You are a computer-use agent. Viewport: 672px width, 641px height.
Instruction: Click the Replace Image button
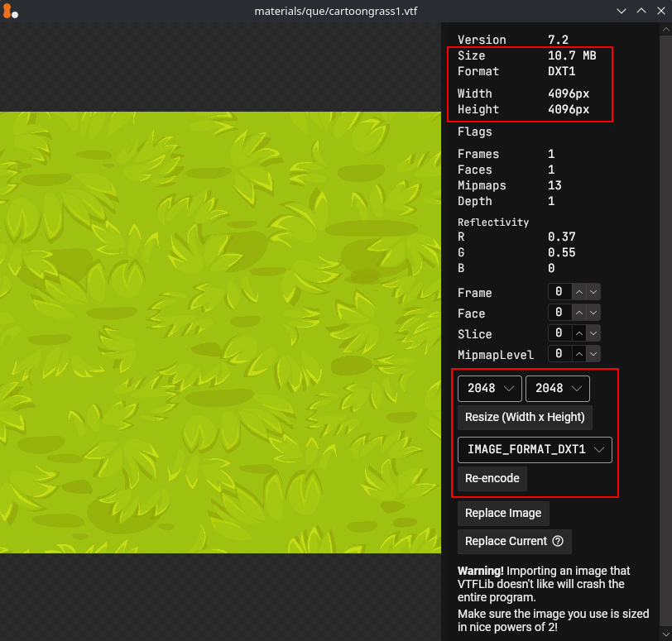[x=502, y=513]
